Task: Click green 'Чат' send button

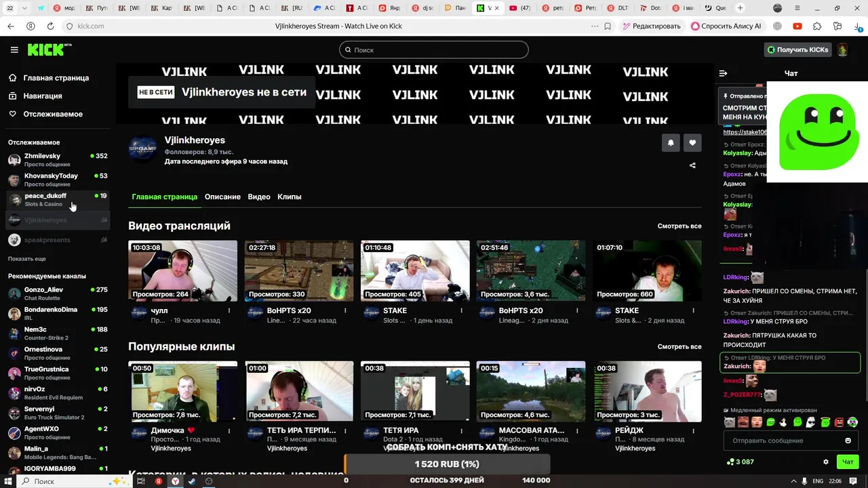Action: 848,462
